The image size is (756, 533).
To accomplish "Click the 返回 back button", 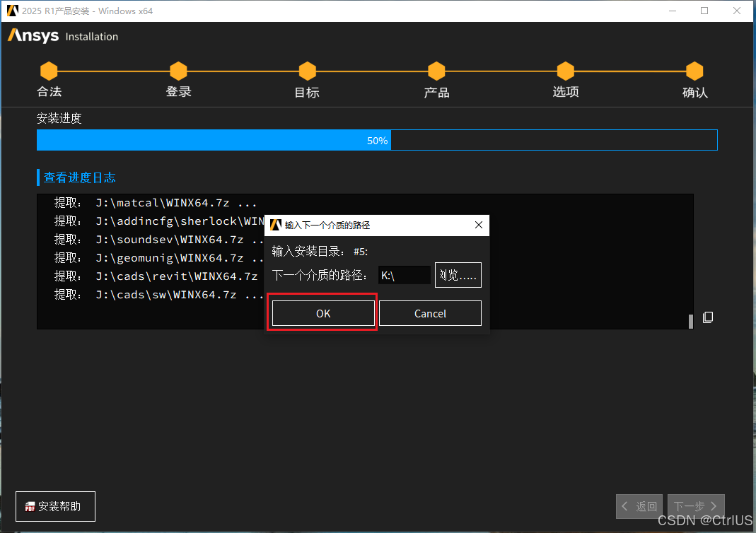I will pyautogui.click(x=639, y=507).
